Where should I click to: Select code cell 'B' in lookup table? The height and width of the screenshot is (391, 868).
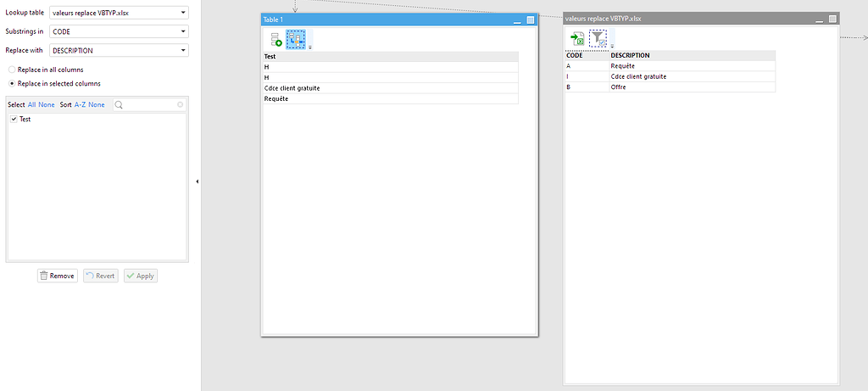(587, 87)
